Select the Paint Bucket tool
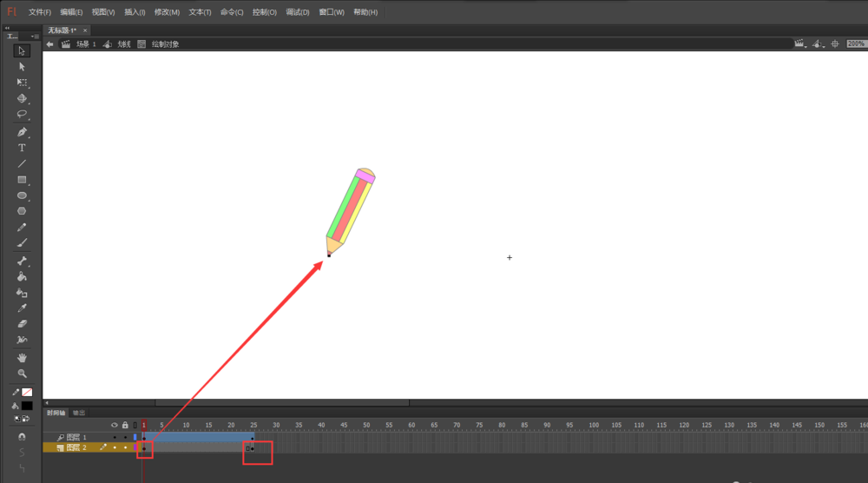 coord(22,276)
